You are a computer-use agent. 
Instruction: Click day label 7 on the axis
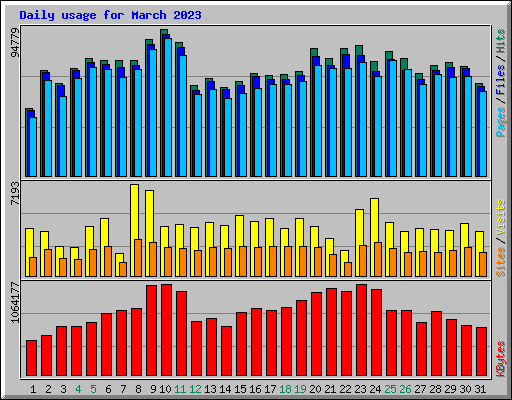(x=123, y=389)
